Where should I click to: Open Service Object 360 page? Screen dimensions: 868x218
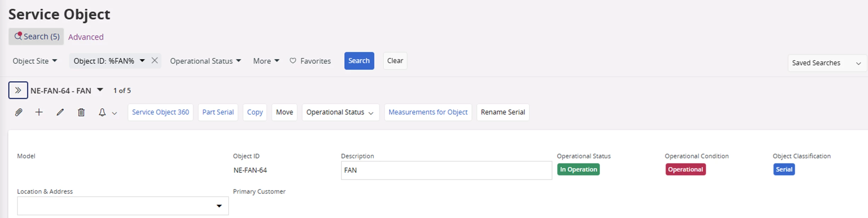pos(160,112)
